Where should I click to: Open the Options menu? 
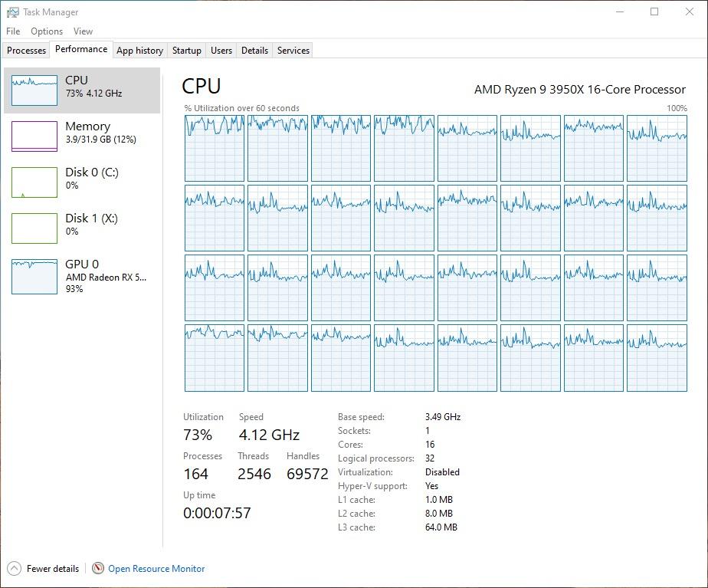pos(47,31)
